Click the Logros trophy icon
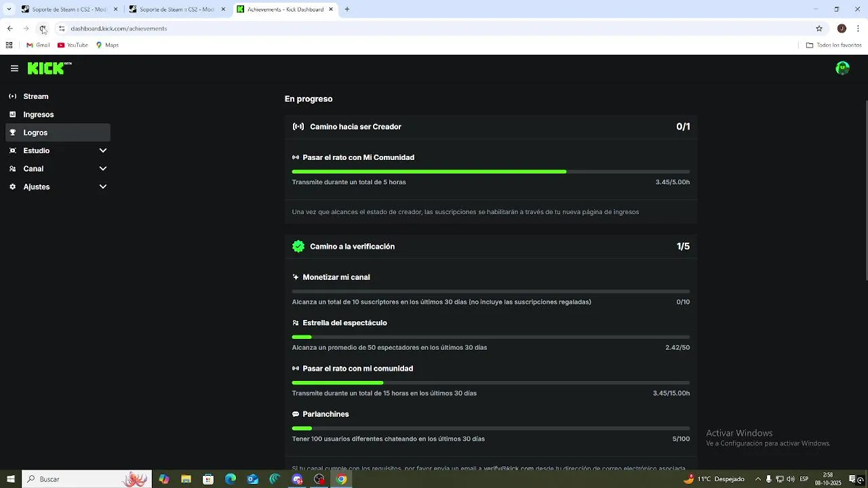The width and height of the screenshot is (868, 488). click(x=12, y=133)
